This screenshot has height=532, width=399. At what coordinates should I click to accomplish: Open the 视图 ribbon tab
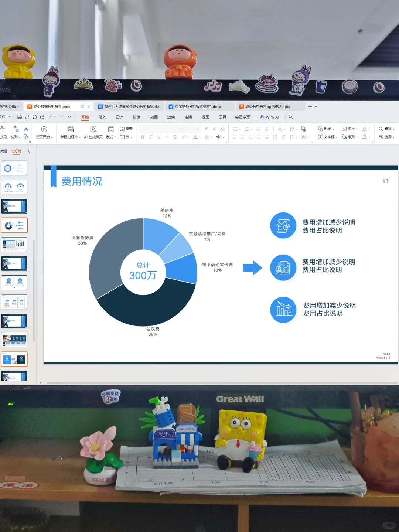tap(205, 117)
